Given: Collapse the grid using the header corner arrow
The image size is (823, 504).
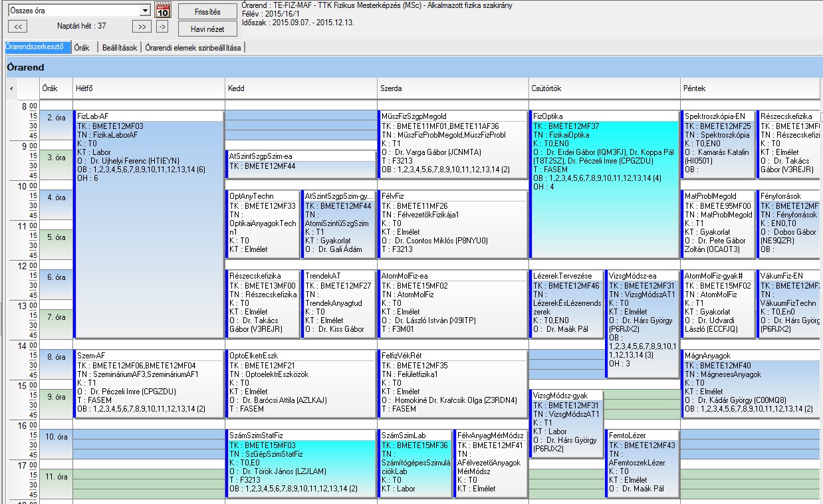Looking at the screenshot, I should (11, 88).
